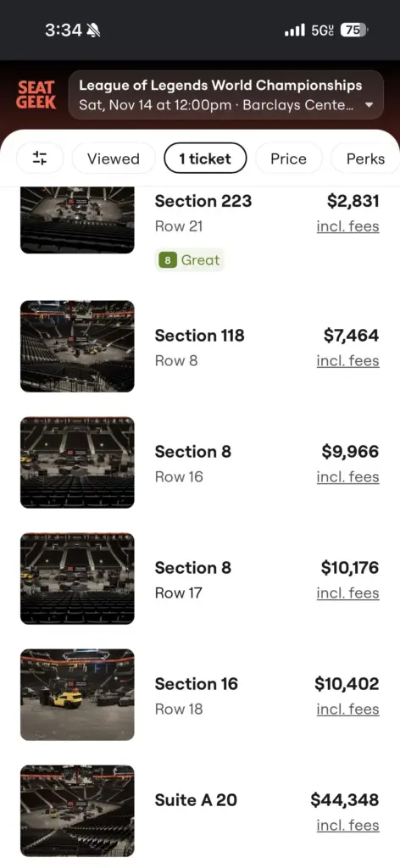The height and width of the screenshot is (868, 400).
Task: Expand the event selector dropdown arrow
Action: click(370, 104)
